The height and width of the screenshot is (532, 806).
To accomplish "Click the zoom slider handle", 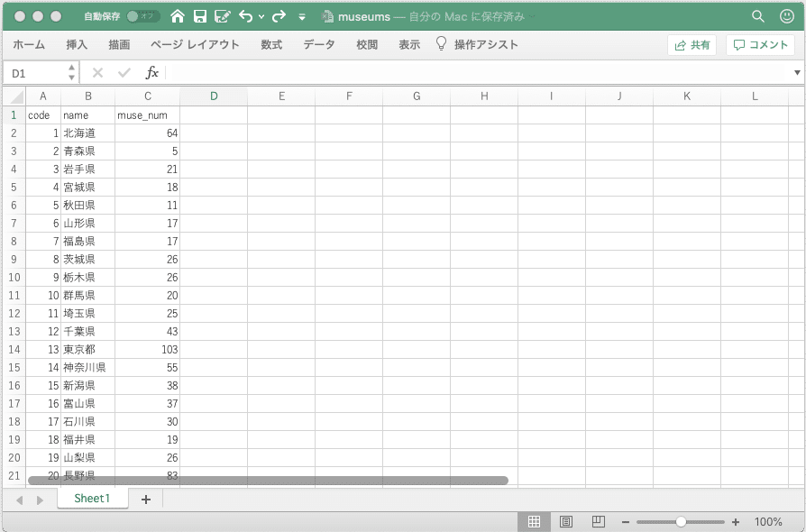I will tap(681, 522).
